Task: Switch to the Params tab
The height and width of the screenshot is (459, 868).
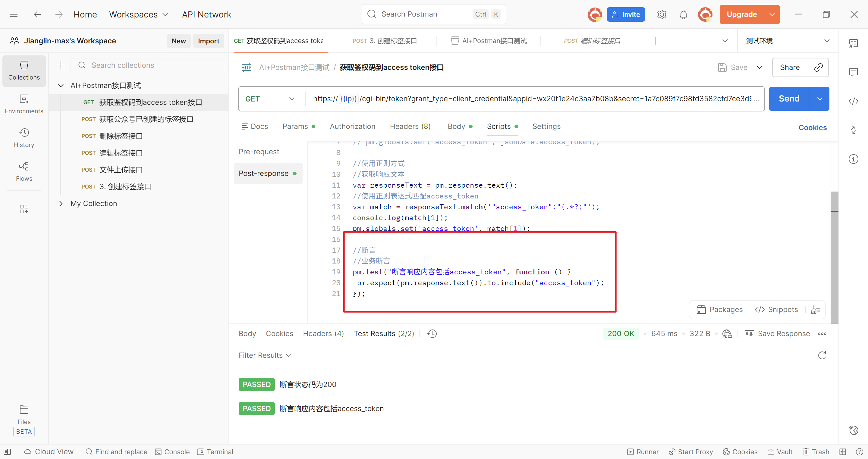Action: (299, 126)
